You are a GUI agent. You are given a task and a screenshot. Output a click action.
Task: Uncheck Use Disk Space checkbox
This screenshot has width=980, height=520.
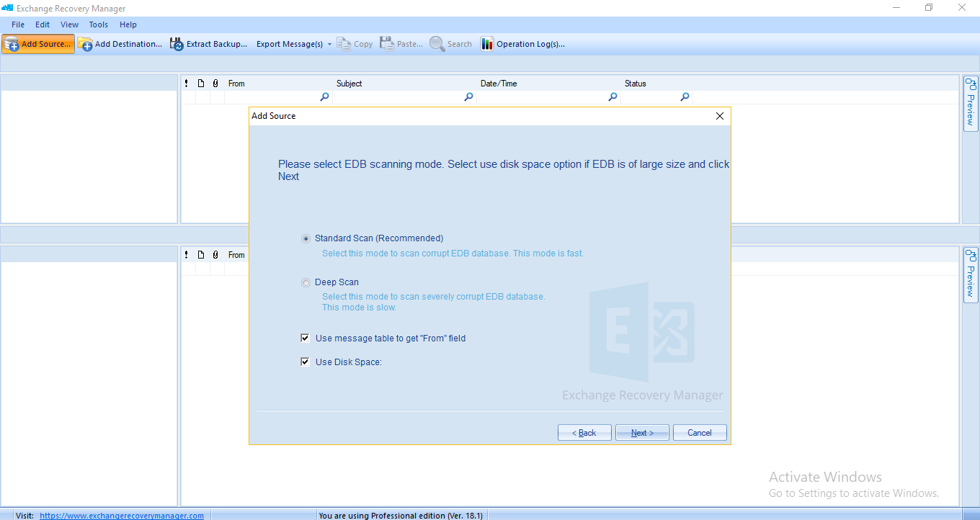306,362
